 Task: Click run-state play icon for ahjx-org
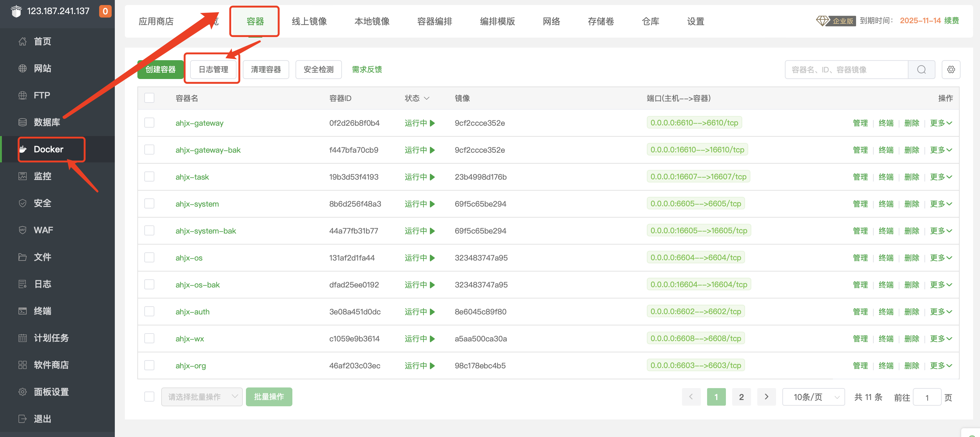coord(432,366)
